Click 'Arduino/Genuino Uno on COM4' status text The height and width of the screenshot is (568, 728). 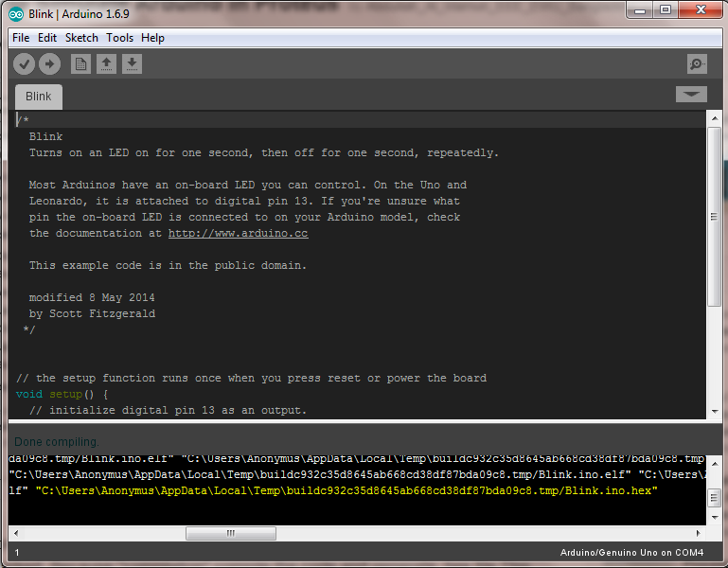pyautogui.click(x=631, y=552)
